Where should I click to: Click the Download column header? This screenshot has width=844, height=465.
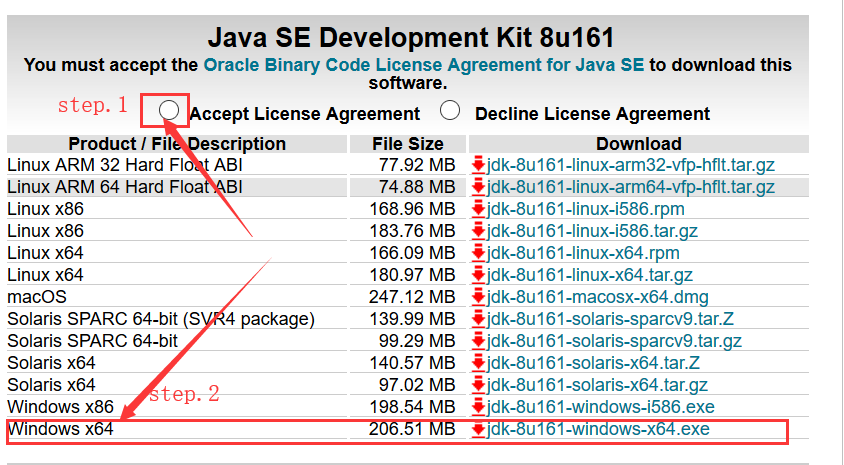point(638,143)
